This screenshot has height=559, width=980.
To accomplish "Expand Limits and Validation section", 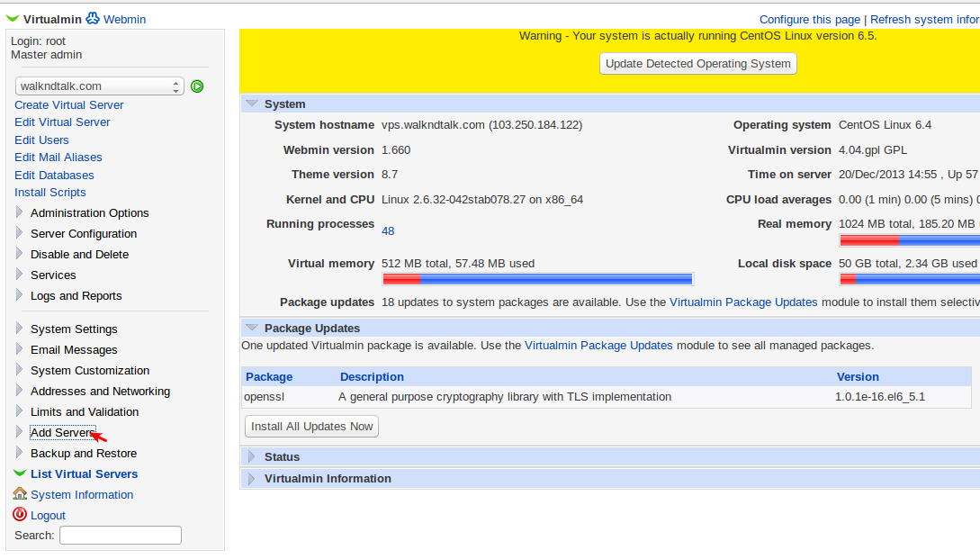I will pos(85,410).
